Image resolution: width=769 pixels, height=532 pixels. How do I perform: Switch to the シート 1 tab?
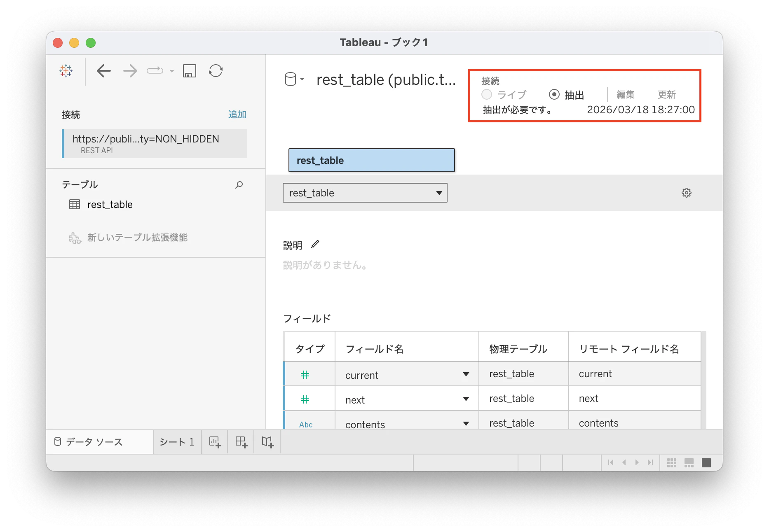pos(177,442)
